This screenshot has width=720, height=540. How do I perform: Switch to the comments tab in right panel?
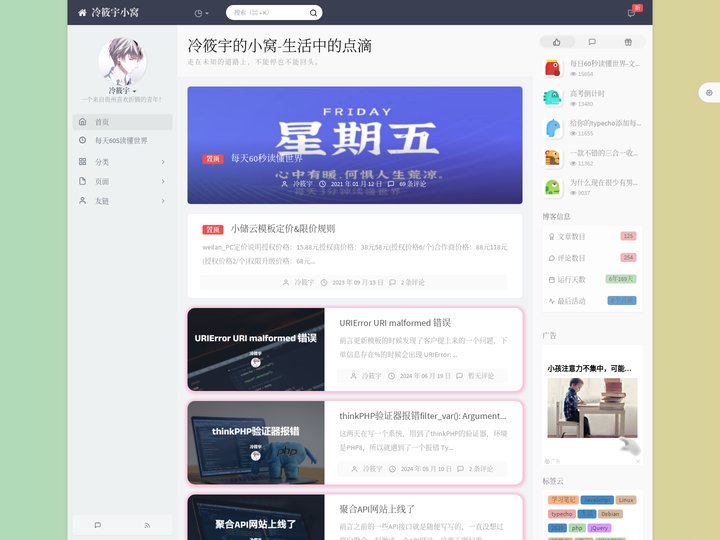pos(592,42)
